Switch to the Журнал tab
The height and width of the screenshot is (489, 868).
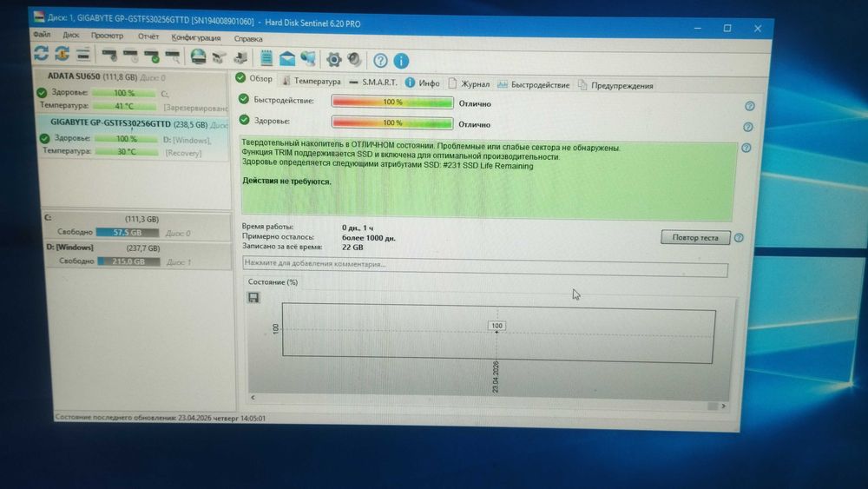click(x=469, y=84)
